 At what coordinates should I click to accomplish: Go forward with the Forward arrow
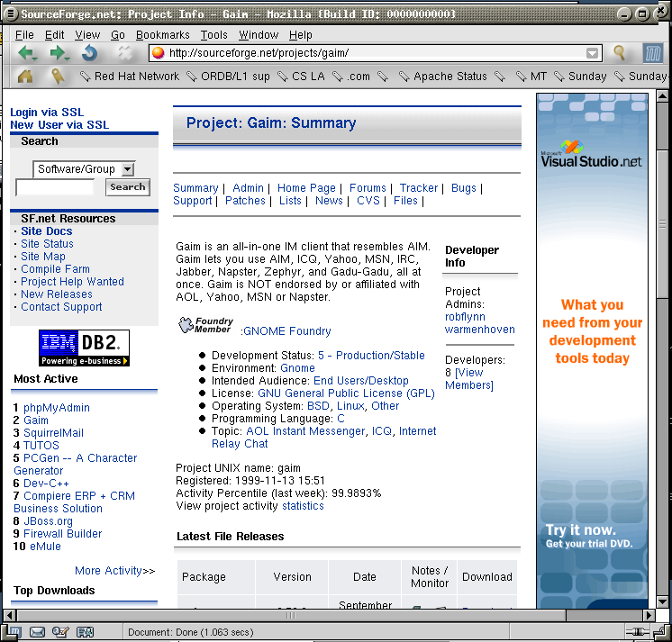pyautogui.click(x=59, y=53)
